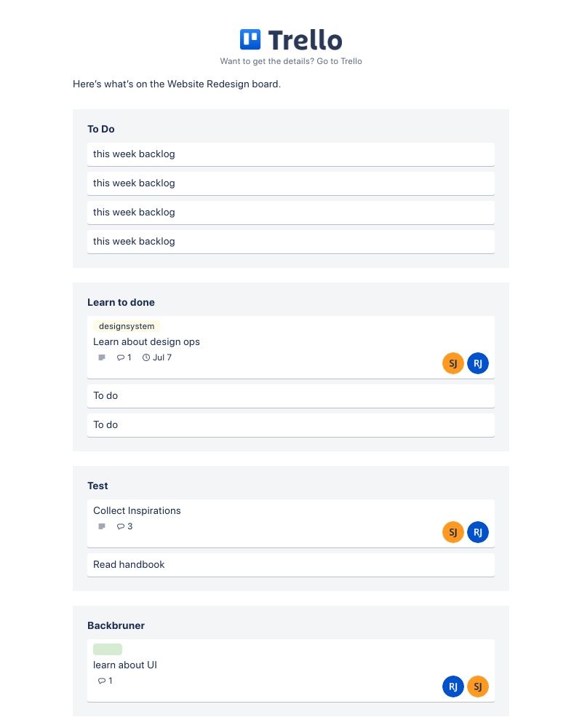The height and width of the screenshot is (728, 582).
Task: Open the Learn to done list heading
Action: pyautogui.click(x=121, y=302)
